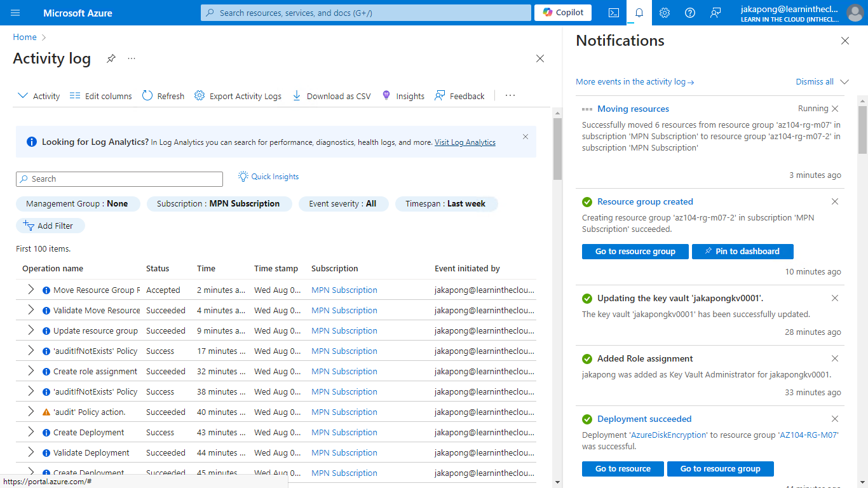Click the user account avatar
This screenshot has width=868, height=488.
(x=855, y=13)
